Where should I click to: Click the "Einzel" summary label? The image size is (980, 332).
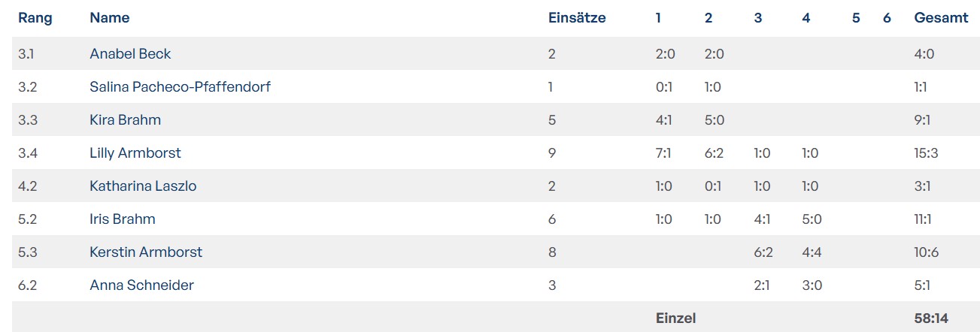point(675,318)
